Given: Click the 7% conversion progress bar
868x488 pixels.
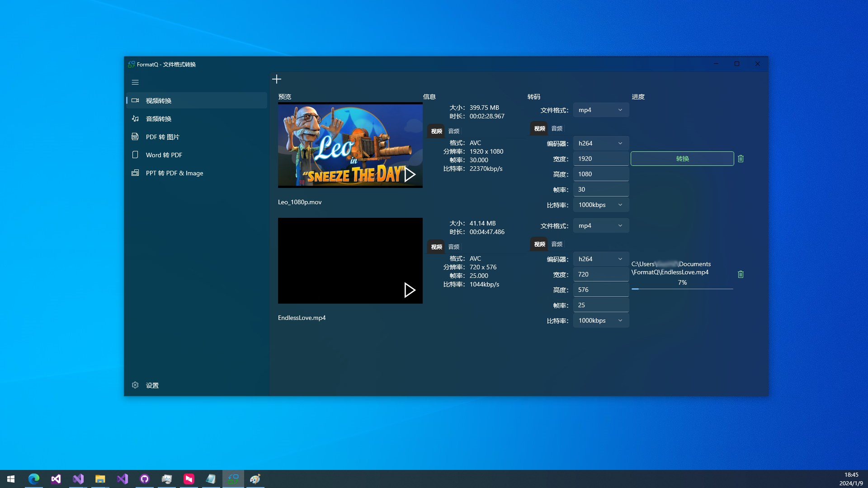Looking at the screenshot, I should [x=682, y=289].
